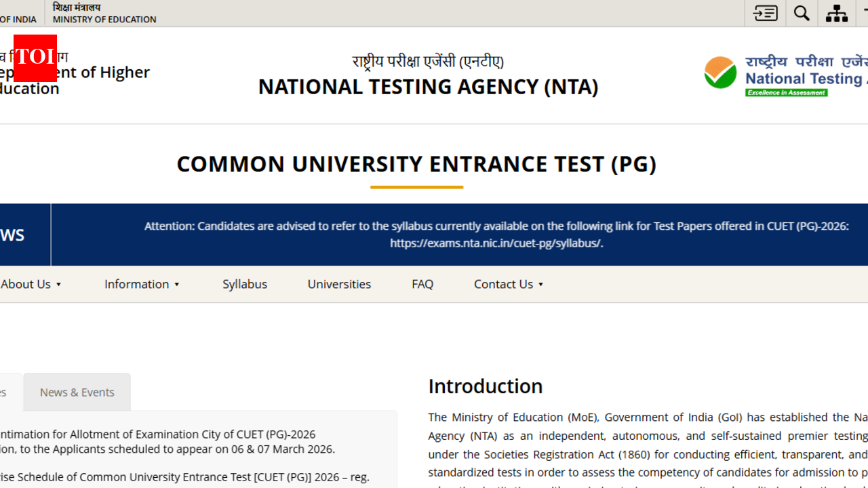The image size is (868, 488).
Task: Select Syllabus in the navigation bar
Action: [x=245, y=284]
